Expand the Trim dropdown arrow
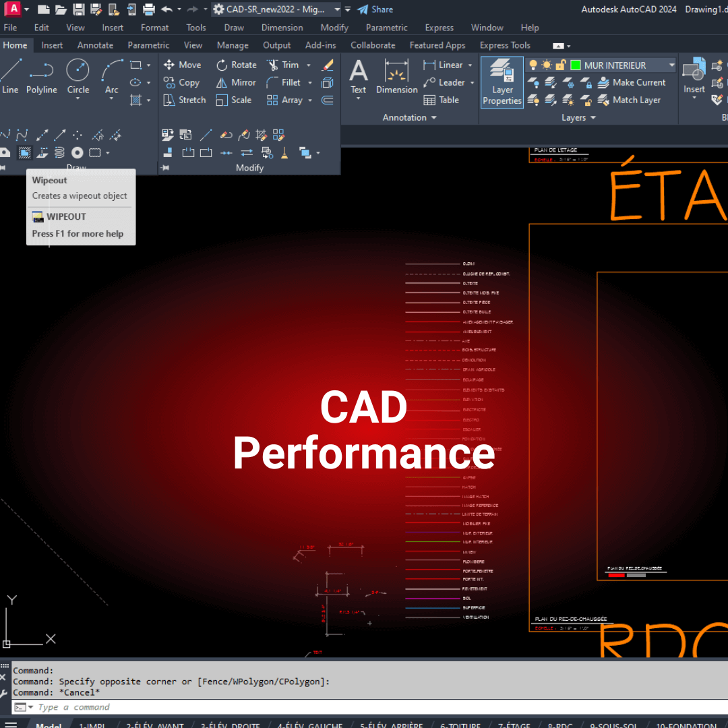Image resolution: width=728 pixels, height=728 pixels. [309, 65]
